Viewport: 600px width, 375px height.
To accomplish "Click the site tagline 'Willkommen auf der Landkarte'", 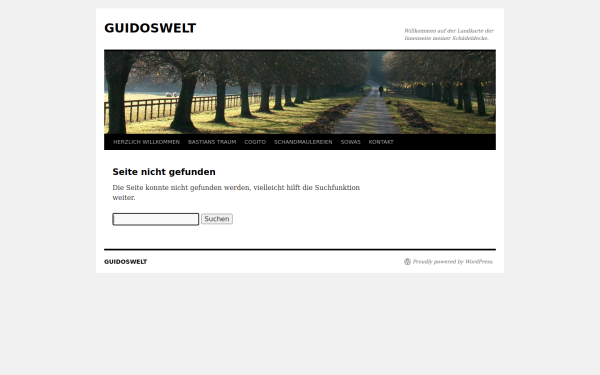I will [x=449, y=34].
